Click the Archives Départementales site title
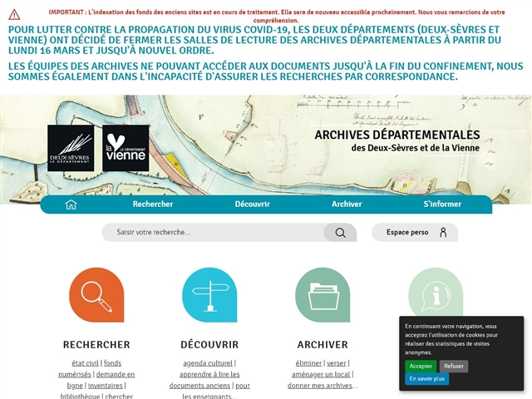Screen dimensions: 532x399 point(397,140)
